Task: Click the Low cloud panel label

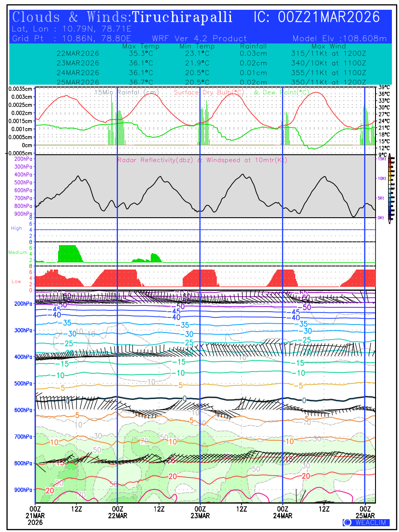Action: 16,282
